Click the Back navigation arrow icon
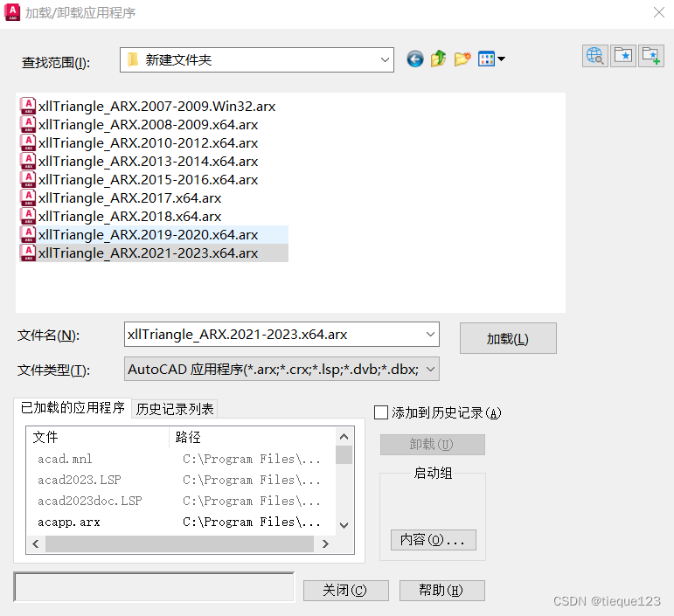The height and width of the screenshot is (616, 674). tap(414, 59)
